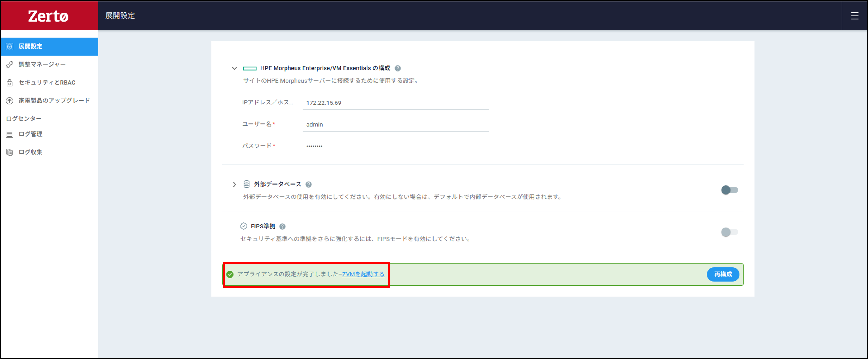Click the FIPS準拠 heading text
868x359 pixels.
[x=263, y=227]
